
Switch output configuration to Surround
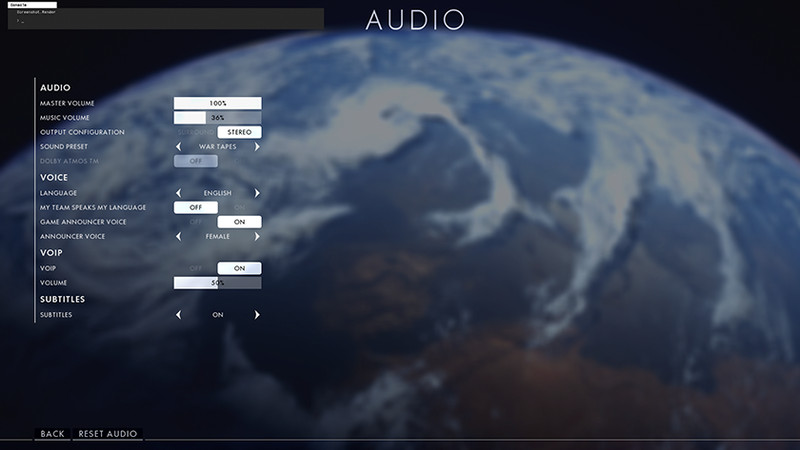pos(196,132)
